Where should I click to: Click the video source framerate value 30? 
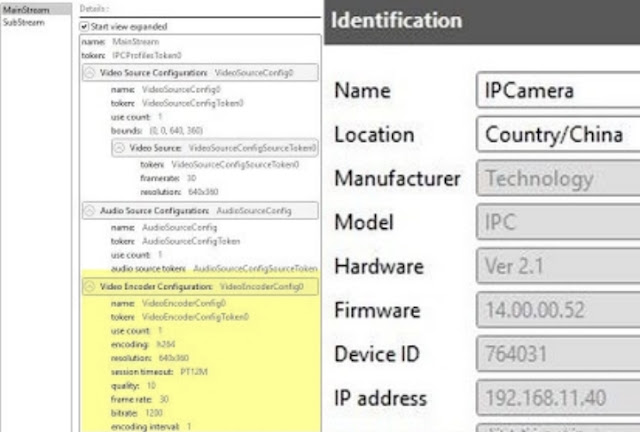(x=191, y=178)
